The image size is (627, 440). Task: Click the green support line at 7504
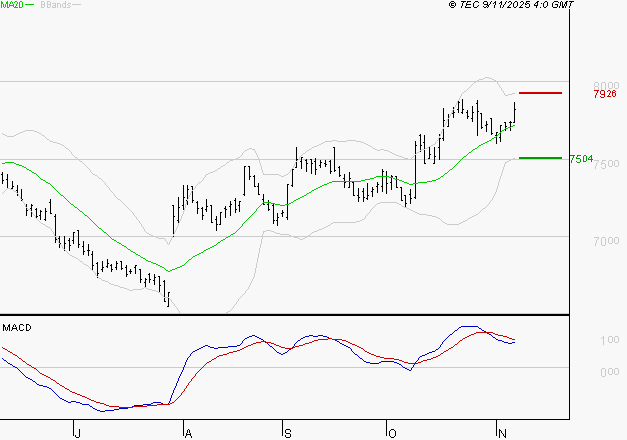[x=540, y=158]
